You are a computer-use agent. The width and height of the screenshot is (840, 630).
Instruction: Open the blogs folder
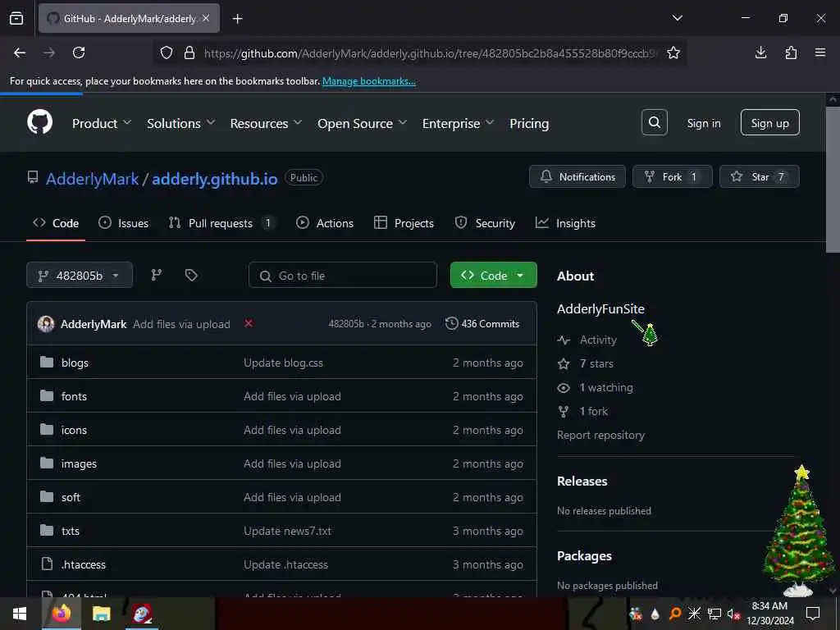(75, 363)
